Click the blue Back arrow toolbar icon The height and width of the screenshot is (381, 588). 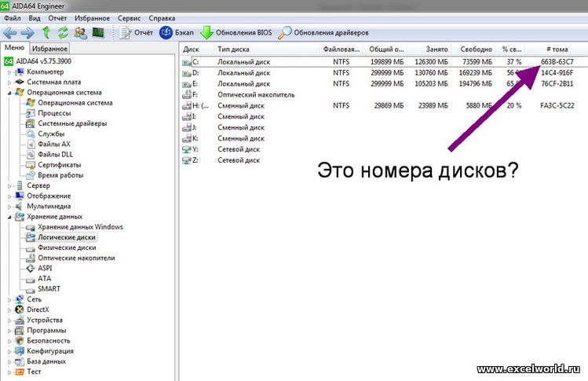[x=9, y=33]
